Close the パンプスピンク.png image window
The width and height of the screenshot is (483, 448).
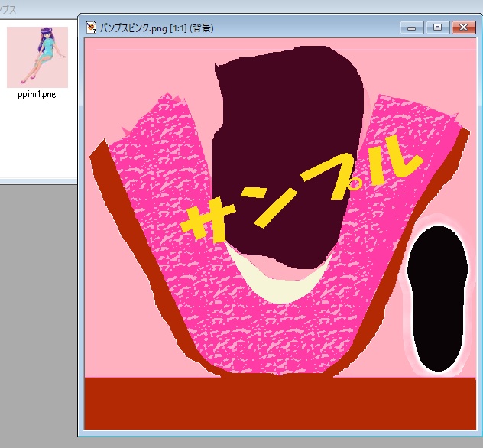pos(464,28)
